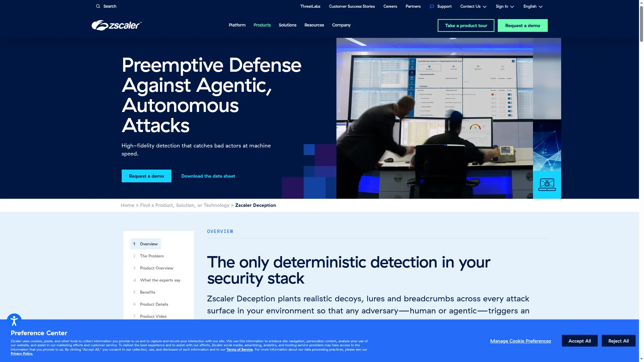644x362 pixels.
Task: Expand the Contact Us dropdown
Action: 473,6
